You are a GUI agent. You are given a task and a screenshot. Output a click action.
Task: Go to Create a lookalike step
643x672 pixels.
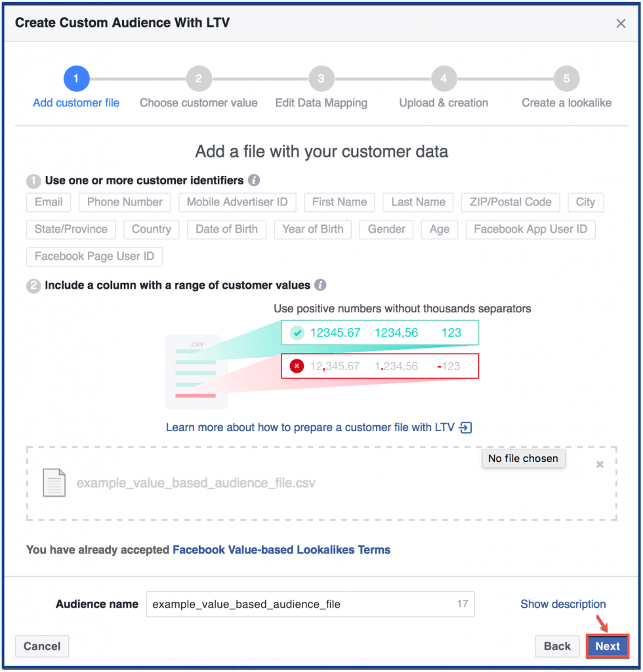tap(566, 103)
